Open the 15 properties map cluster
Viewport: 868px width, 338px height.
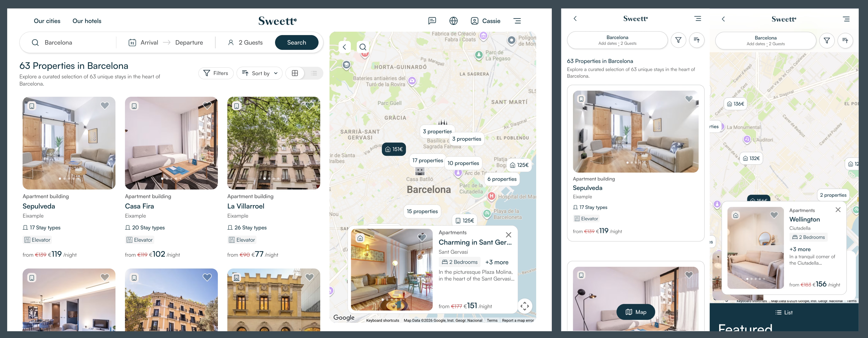tap(422, 211)
